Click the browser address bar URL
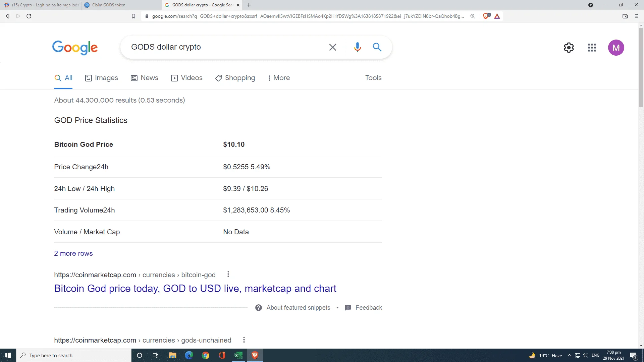 click(x=308, y=16)
